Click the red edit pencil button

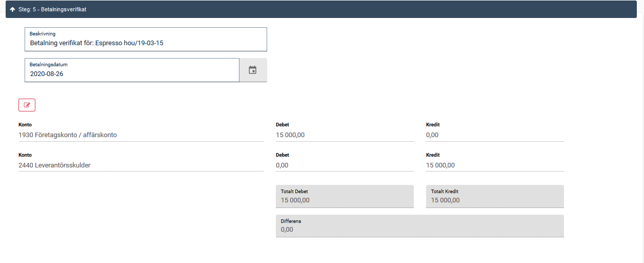27,105
